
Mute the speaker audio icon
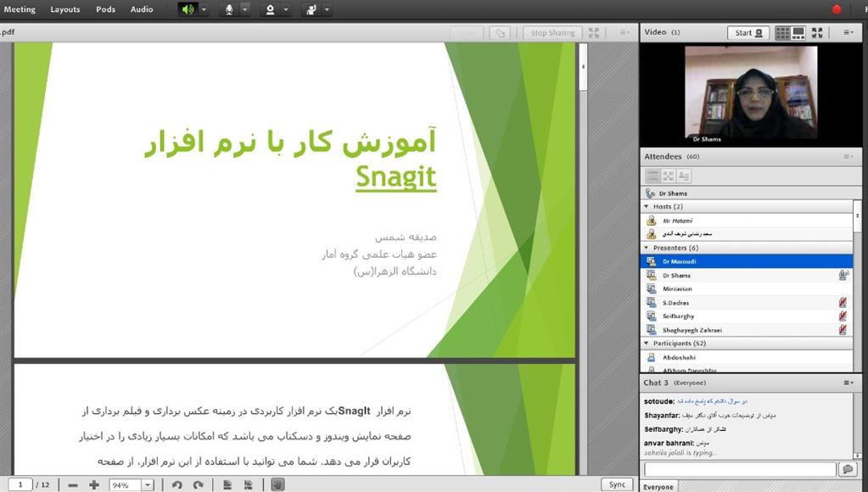(188, 9)
